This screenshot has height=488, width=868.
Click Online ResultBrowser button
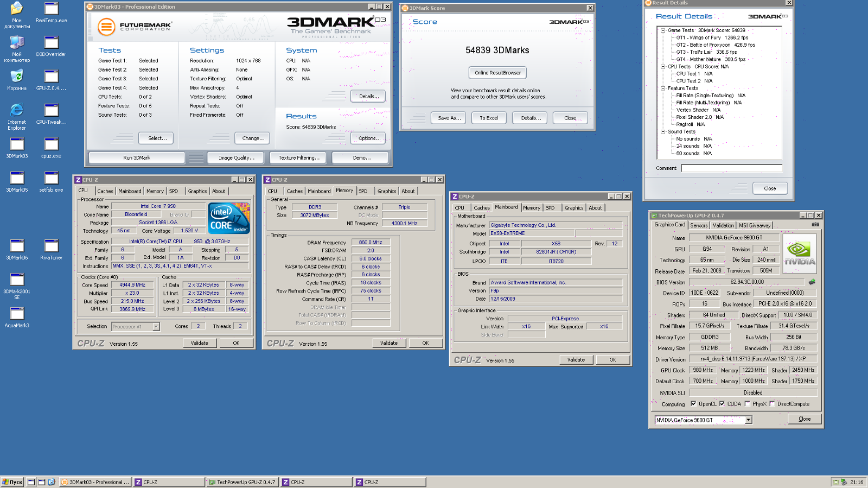tap(497, 73)
